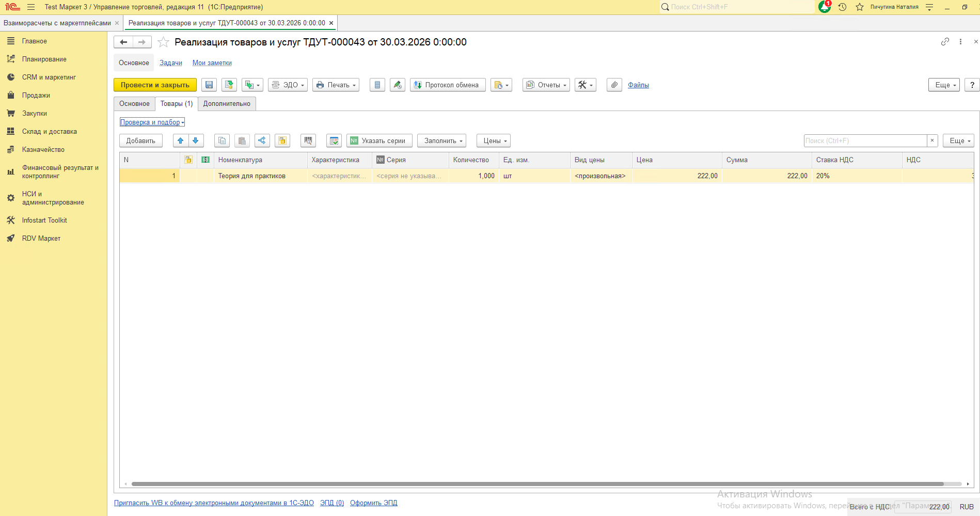Click the notifications bell icon
The width and height of the screenshot is (980, 516).
[x=825, y=7]
